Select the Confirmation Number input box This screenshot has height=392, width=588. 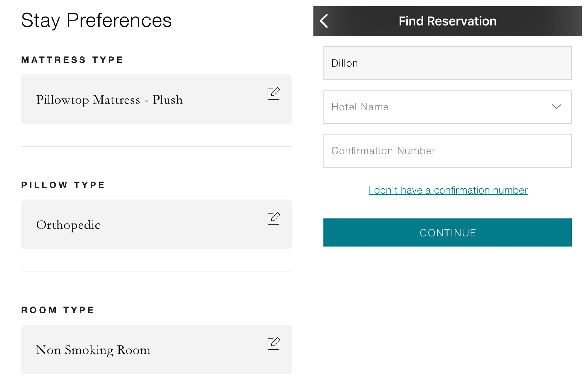point(448,151)
